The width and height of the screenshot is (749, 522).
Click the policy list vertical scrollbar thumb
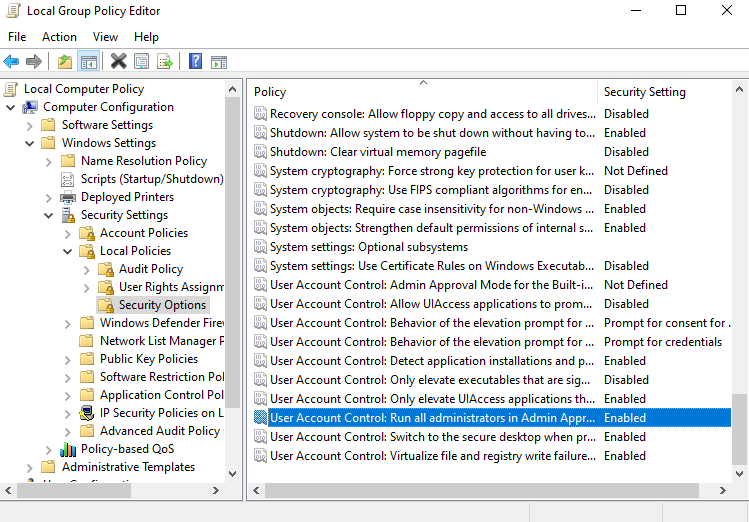click(x=739, y=429)
